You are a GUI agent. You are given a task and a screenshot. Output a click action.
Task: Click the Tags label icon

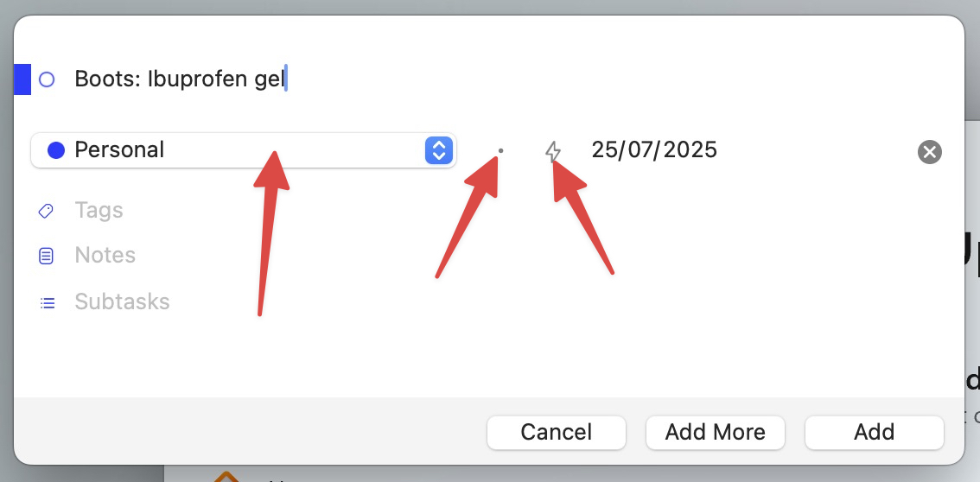coord(46,211)
